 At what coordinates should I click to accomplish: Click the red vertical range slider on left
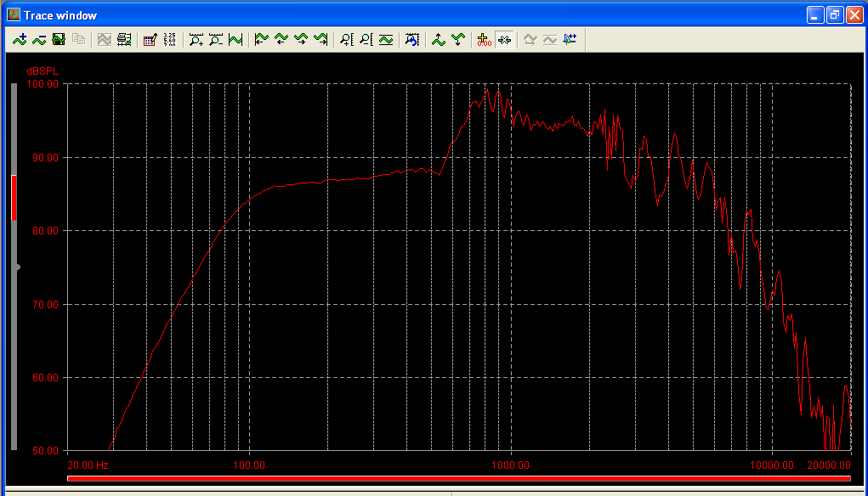coord(14,197)
